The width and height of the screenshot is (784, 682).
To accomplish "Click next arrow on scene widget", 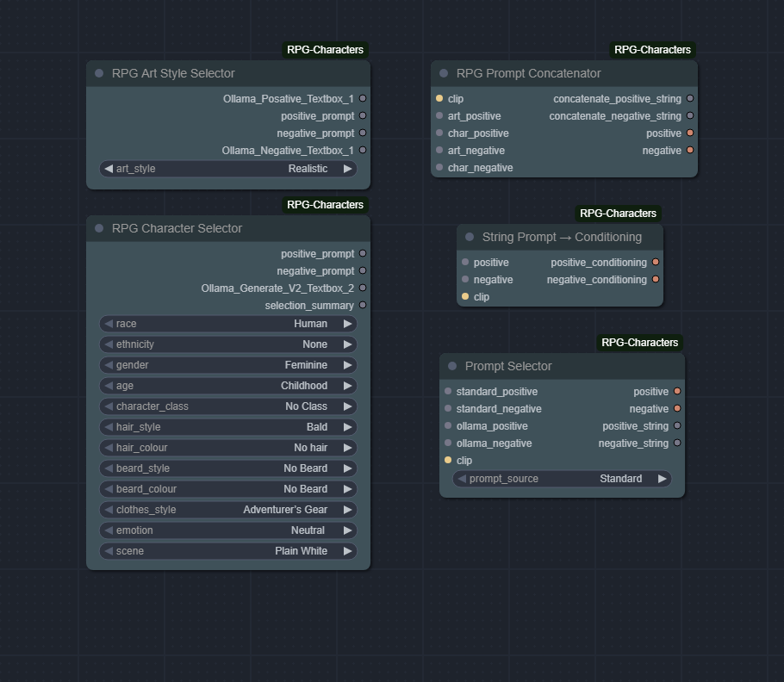I will point(347,551).
